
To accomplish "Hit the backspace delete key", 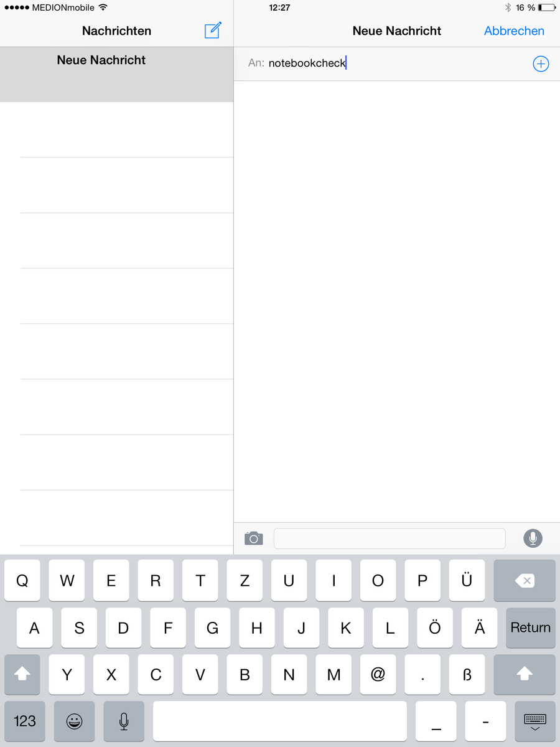I will [x=525, y=580].
